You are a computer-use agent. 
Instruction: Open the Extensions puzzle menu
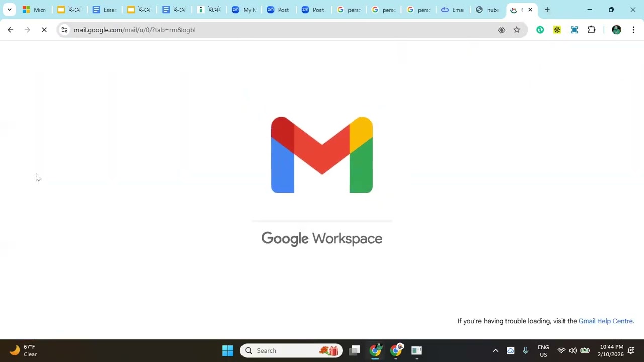point(592,30)
